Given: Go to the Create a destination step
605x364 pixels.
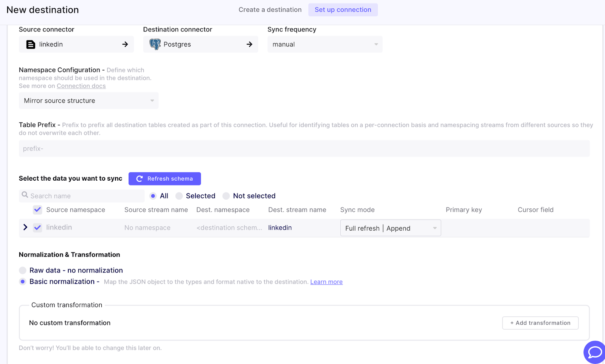Looking at the screenshot, I should tap(270, 10).
